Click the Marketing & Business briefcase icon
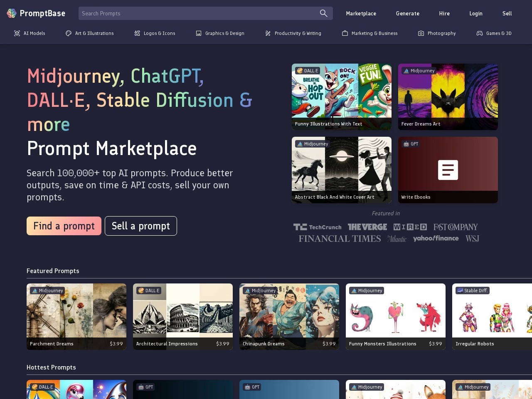 (345, 33)
